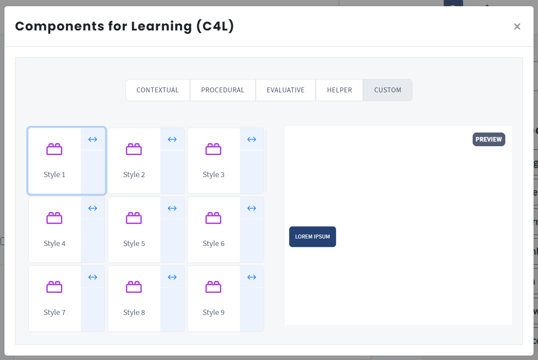Click the Lorem Ipsum preview button

pyautogui.click(x=313, y=236)
